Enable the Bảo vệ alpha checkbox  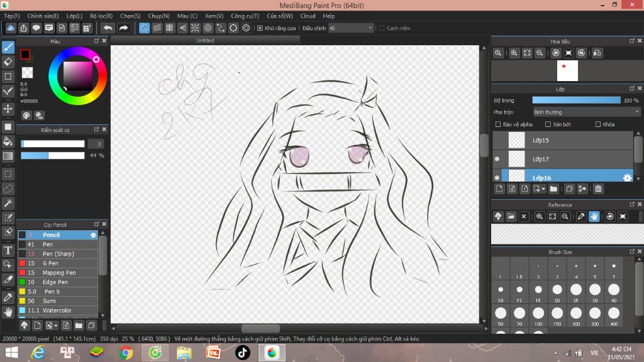pos(498,124)
